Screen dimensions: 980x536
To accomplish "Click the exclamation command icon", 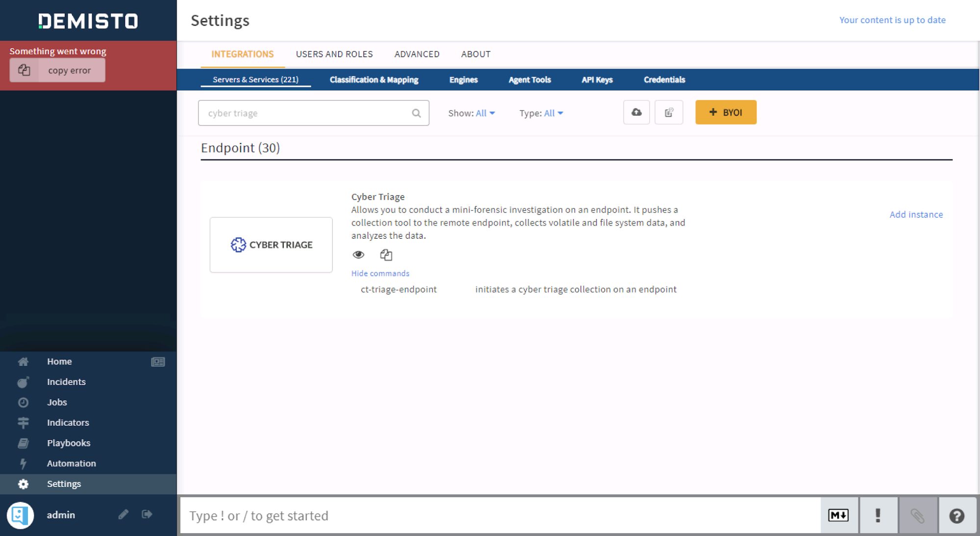I will (x=878, y=515).
